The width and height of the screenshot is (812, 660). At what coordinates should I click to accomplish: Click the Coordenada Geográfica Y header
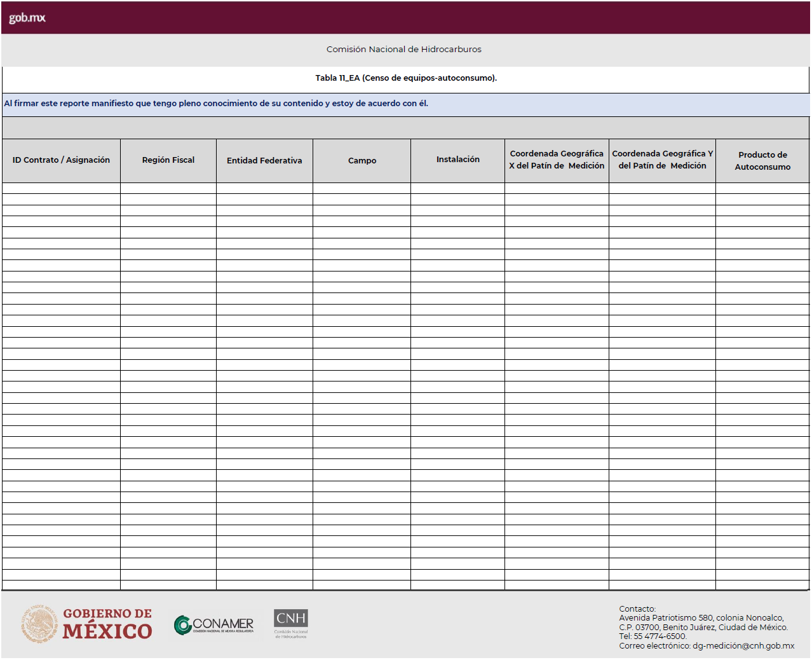662,160
